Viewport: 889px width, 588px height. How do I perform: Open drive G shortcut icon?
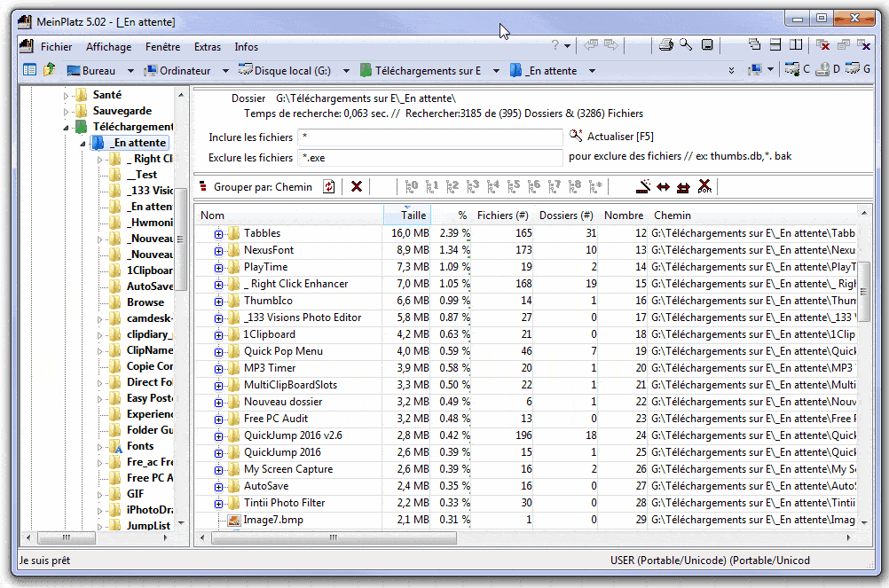pyautogui.click(x=858, y=69)
